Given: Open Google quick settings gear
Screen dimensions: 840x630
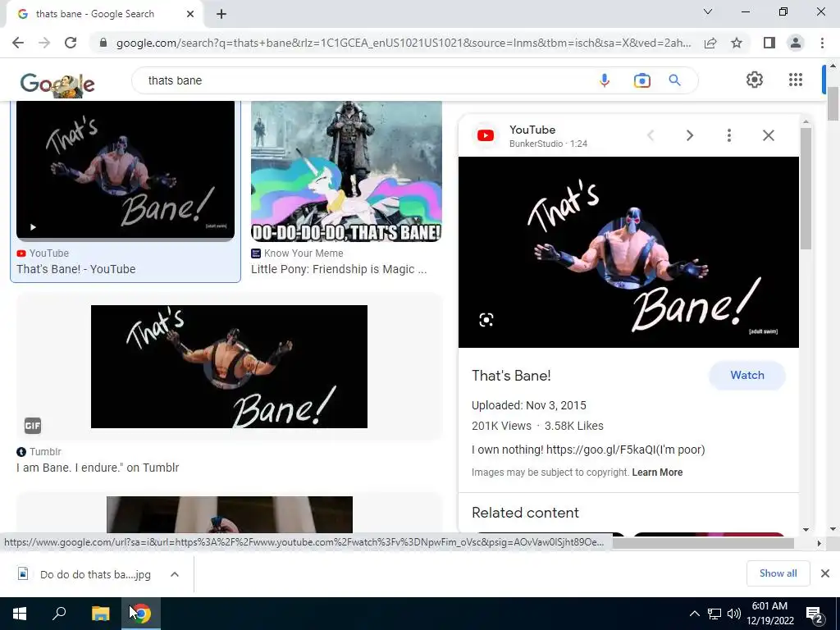Looking at the screenshot, I should click(755, 80).
